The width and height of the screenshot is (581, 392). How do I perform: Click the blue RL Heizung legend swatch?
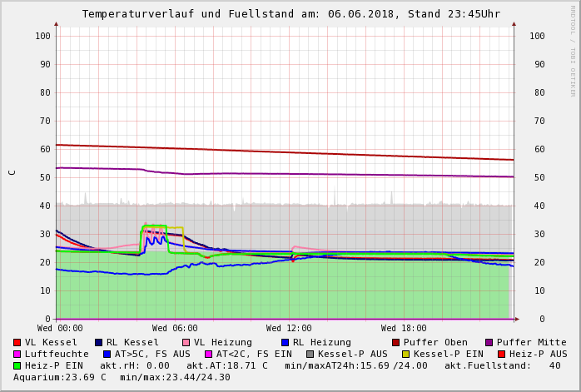(285, 343)
